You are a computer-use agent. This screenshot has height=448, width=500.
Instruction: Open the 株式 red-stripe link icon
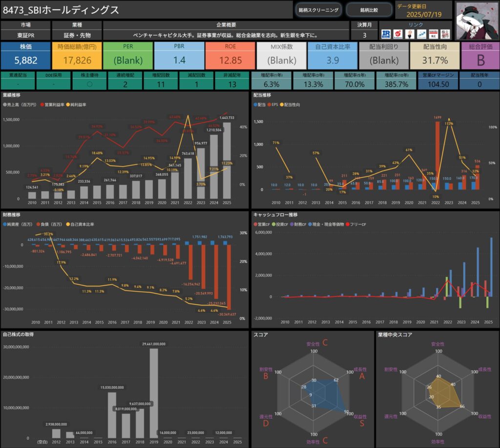434,34
